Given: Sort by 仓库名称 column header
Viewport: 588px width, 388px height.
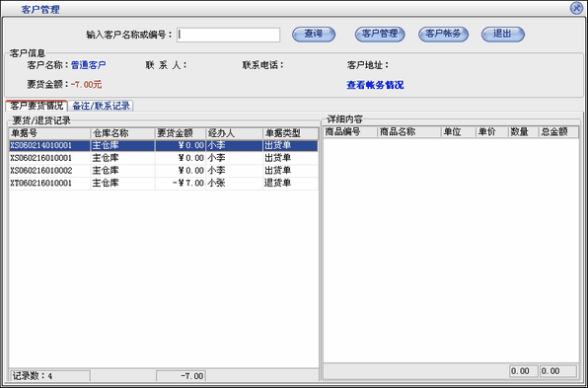Looking at the screenshot, I should point(122,133).
